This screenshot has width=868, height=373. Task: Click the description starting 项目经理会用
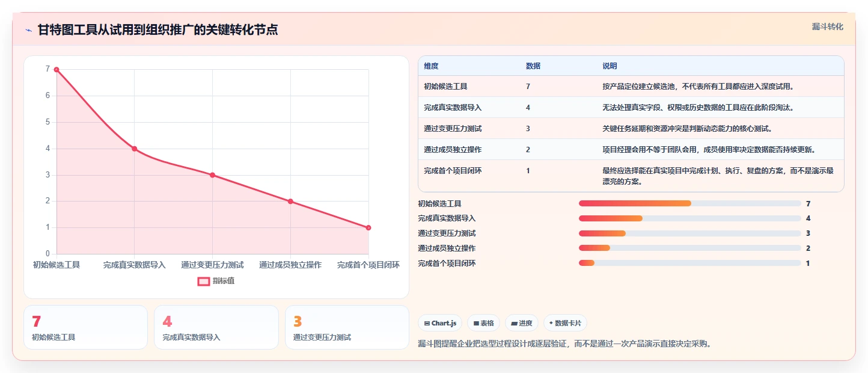pyautogui.click(x=709, y=150)
